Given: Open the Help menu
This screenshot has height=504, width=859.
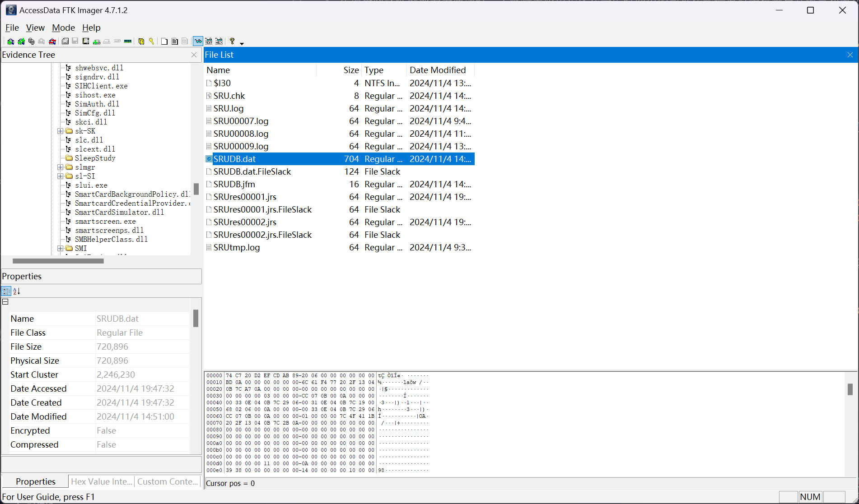Looking at the screenshot, I should (91, 28).
